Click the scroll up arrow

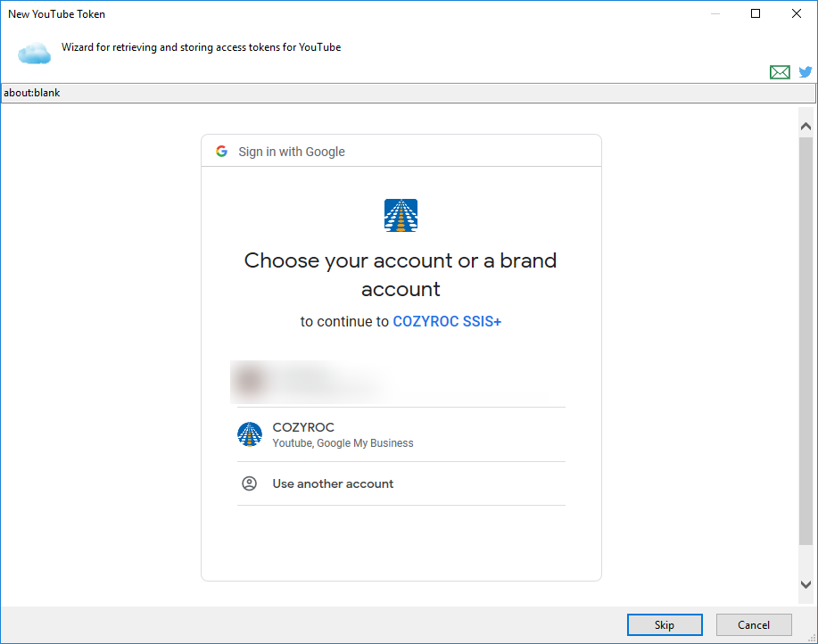806,126
